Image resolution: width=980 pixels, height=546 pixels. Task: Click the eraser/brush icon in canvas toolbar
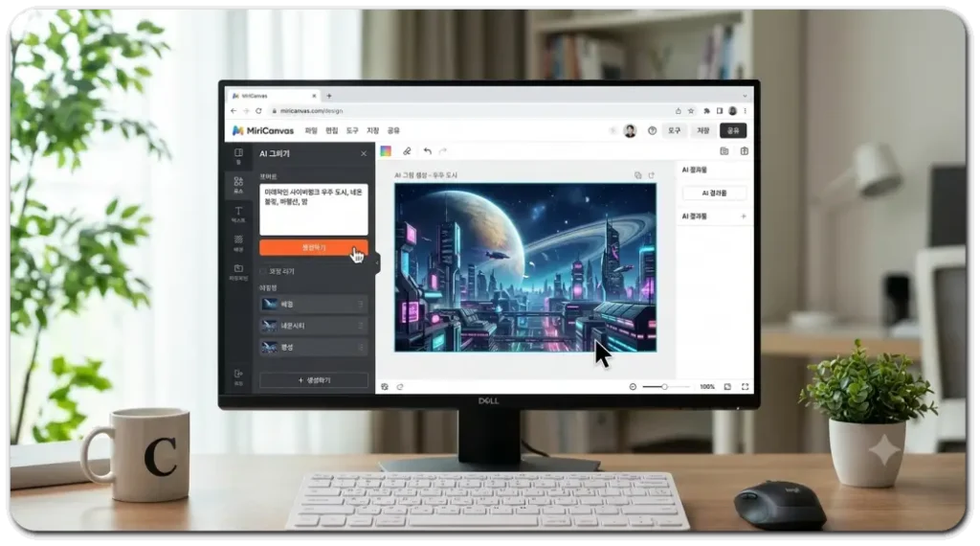point(407,151)
